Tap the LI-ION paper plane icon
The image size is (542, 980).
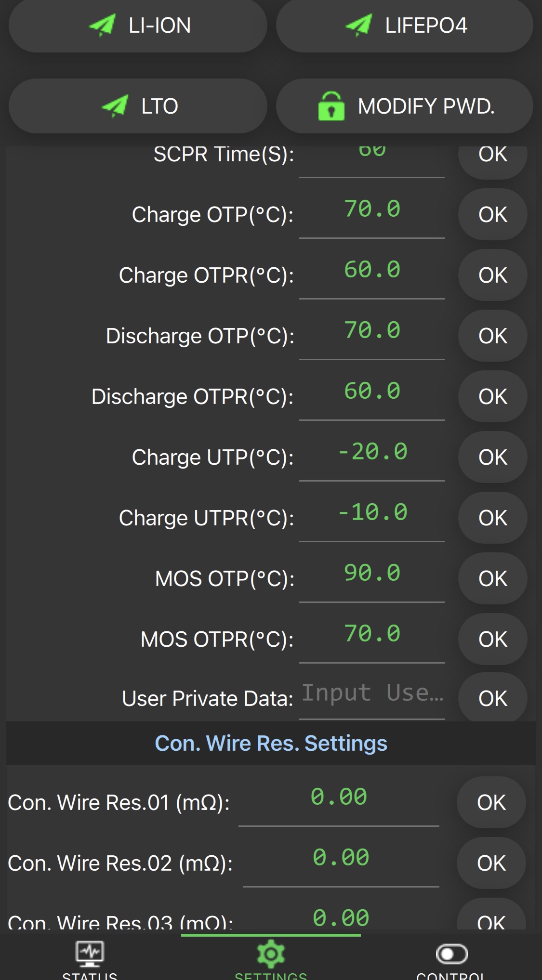tap(103, 25)
